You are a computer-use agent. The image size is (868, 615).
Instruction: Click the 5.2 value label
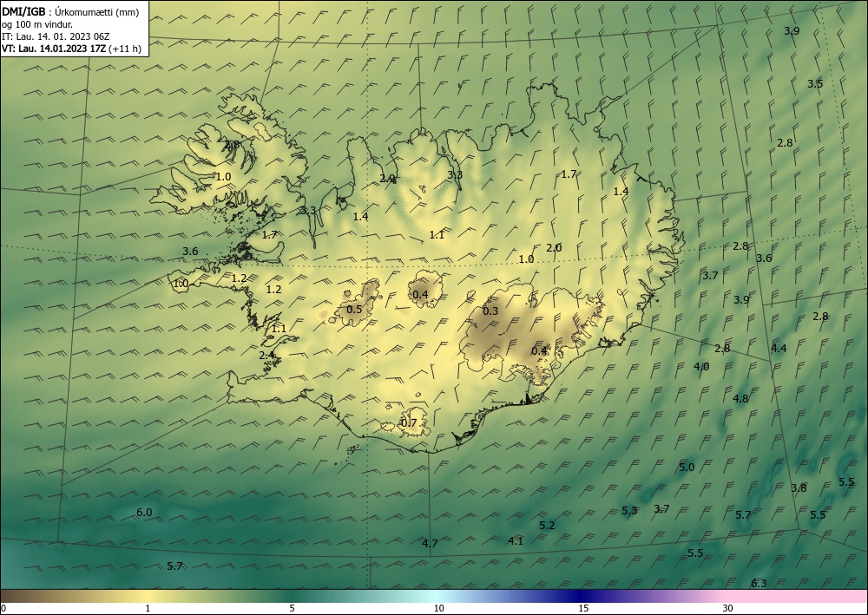pyautogui.click(x=547, y=526)
